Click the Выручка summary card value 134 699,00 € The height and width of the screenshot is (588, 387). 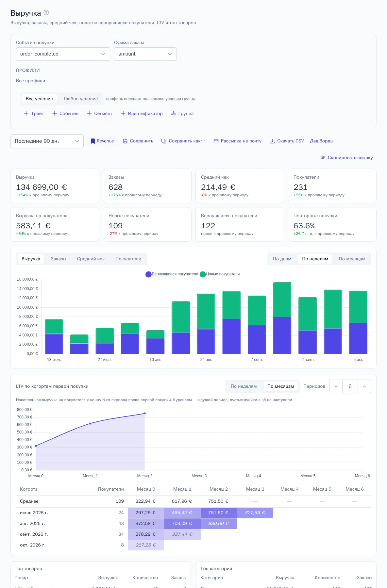[x=42, y=187]
